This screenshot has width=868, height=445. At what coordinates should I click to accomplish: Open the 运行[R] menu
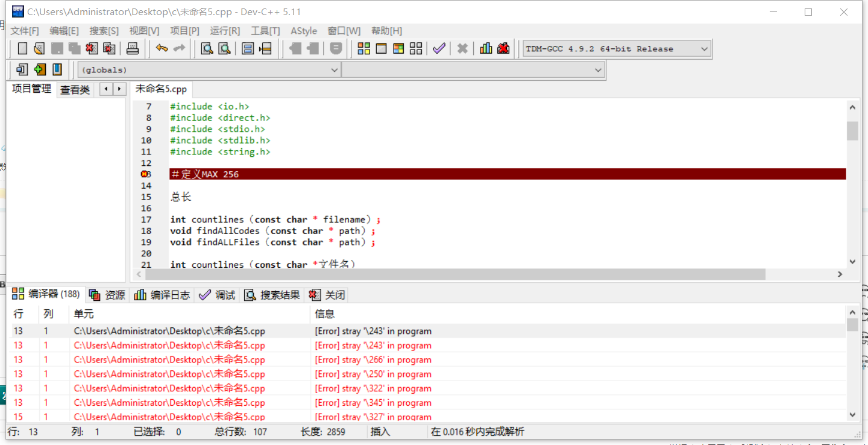(x=225, y=31)
